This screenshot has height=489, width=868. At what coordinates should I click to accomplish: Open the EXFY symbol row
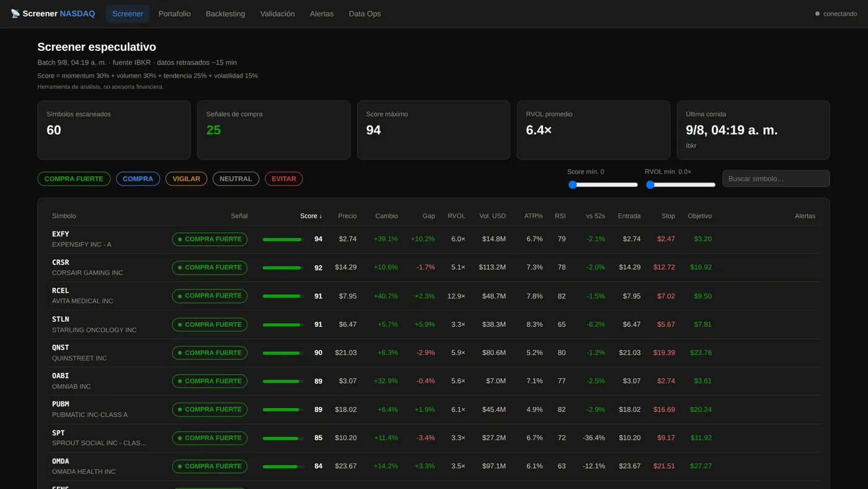click(433, 239)
